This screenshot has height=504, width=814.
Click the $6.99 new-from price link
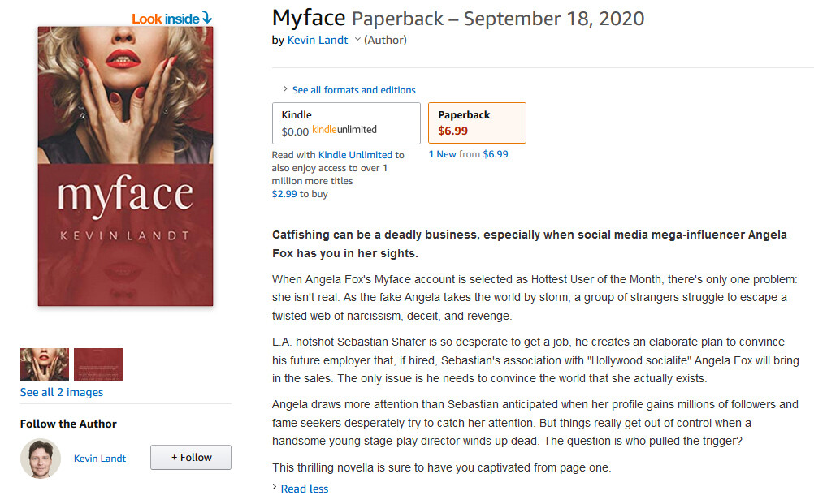point(496,154)
